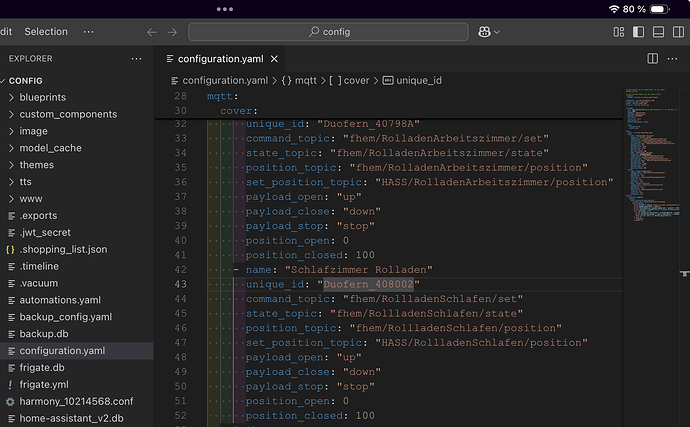
Task: Click the Wi-Fi status icon
Action: click(614, 9)
